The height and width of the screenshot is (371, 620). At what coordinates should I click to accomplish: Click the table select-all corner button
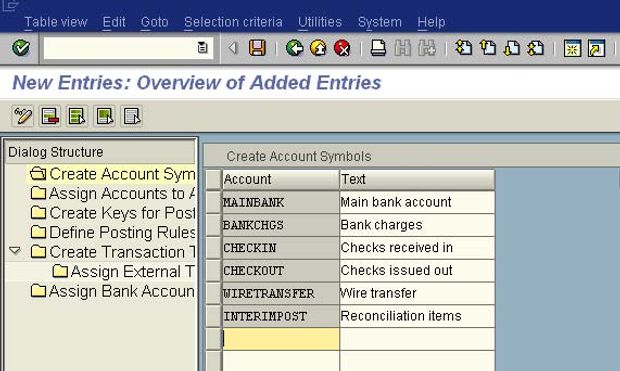pos(214,180)
